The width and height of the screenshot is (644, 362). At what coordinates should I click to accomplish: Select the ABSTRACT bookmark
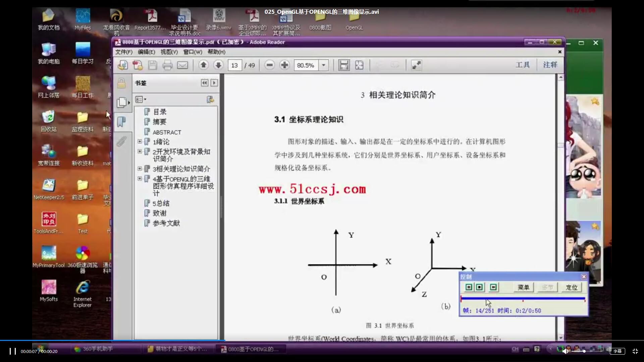(x=167, y=132)
